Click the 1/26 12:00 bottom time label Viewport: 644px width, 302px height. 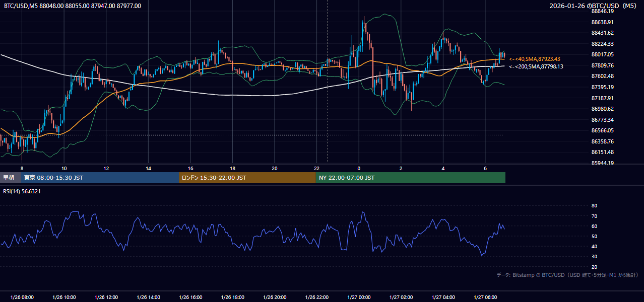pyautogui.click(x=106, y=297)
